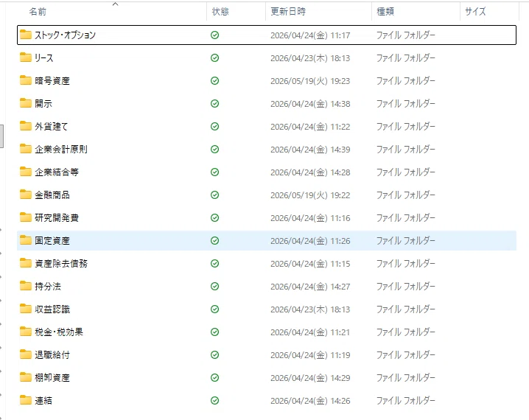The height and width of the screenshot is (420, 529).
Task: Click the リース folder icon
Action: (x=26, y=57)
